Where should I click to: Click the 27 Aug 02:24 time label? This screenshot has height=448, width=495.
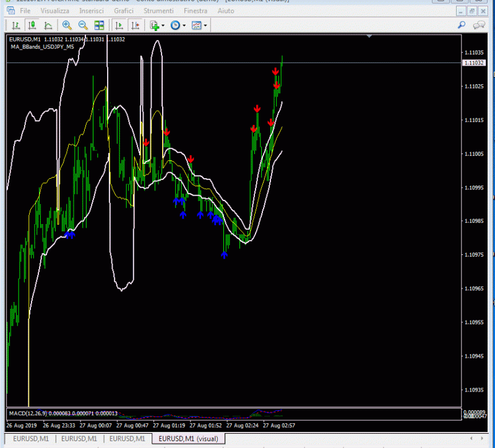point(242,425)
